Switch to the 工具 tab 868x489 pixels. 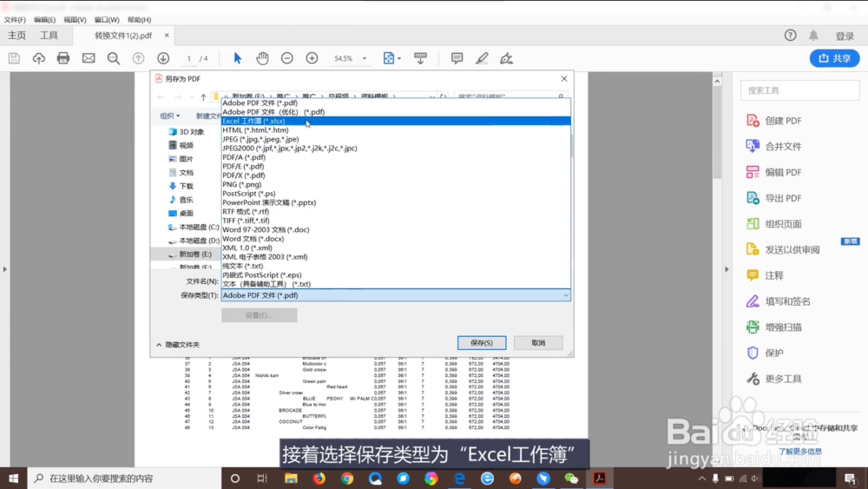tap(49, 36)
